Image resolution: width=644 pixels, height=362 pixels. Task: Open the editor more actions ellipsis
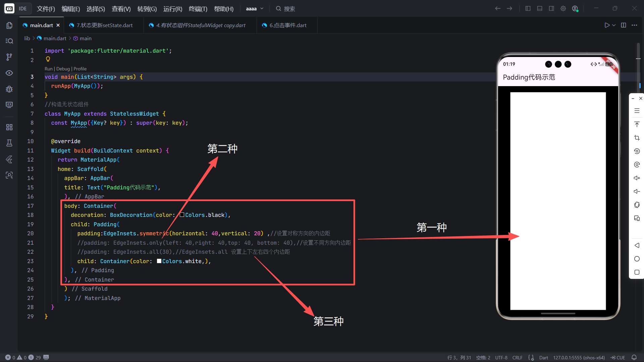[634, 25]
